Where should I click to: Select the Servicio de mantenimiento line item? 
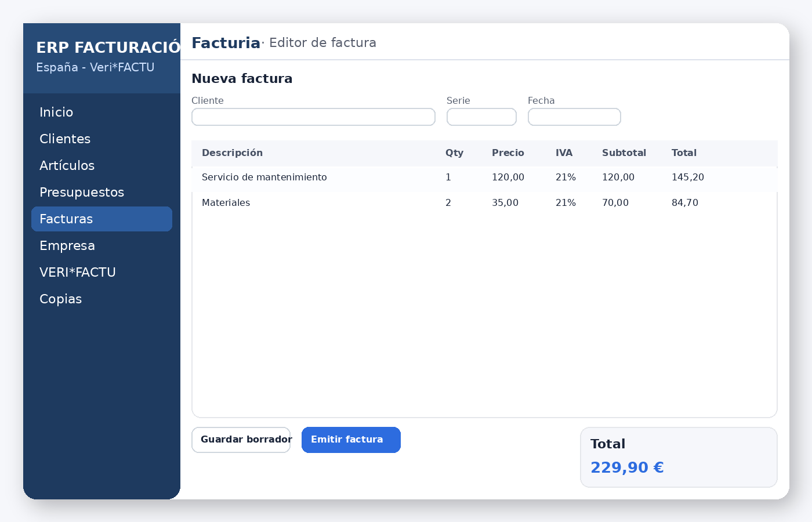tap(264, 177)
